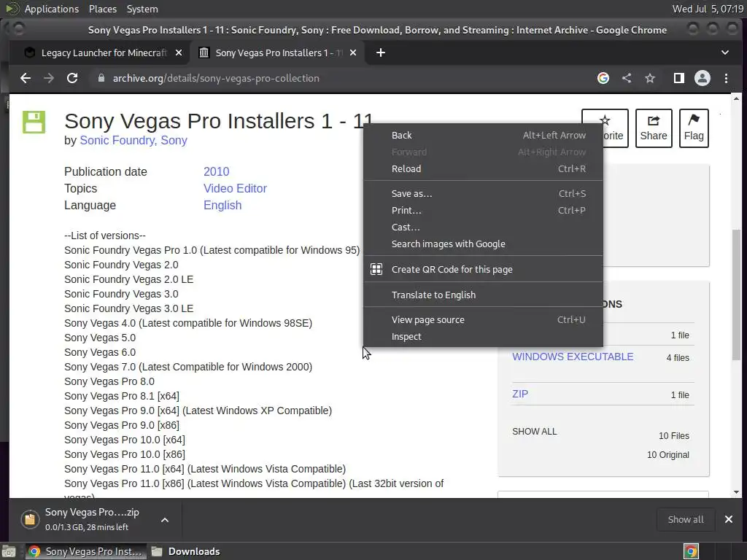Choose Create QR Code for this page
The width and height of the screenshot is (747, 560).
pos(483,269)
